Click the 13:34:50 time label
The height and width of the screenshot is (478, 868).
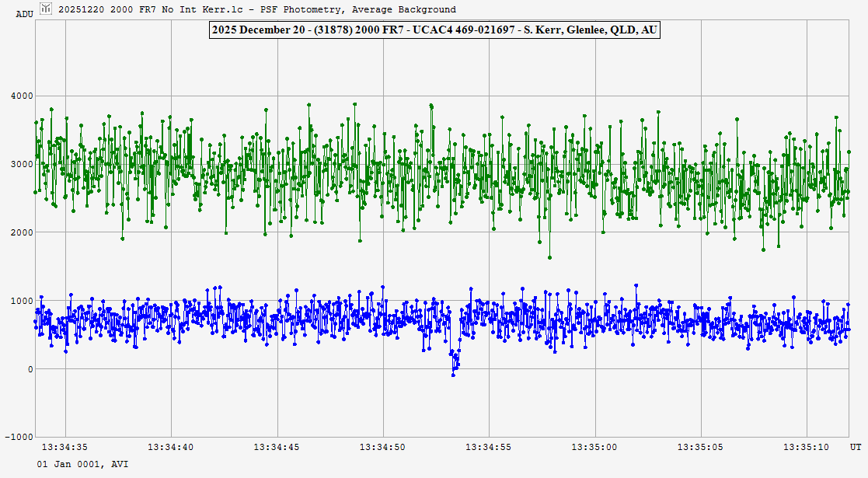(x=382, y=447)
